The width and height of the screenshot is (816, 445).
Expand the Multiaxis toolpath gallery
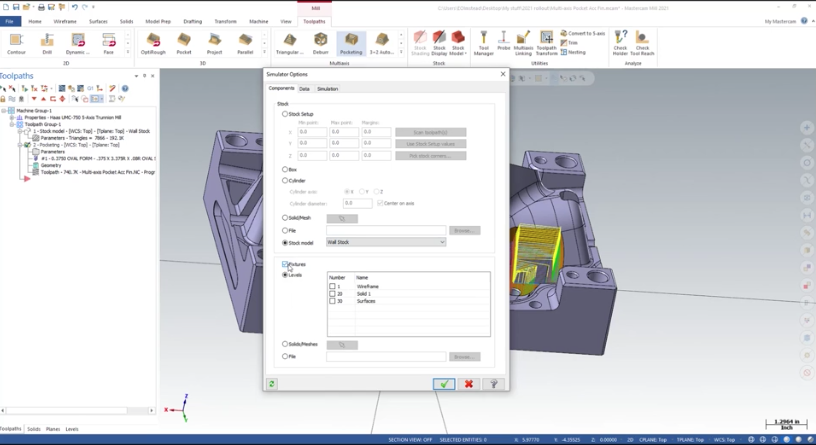[x=401, y=52]
